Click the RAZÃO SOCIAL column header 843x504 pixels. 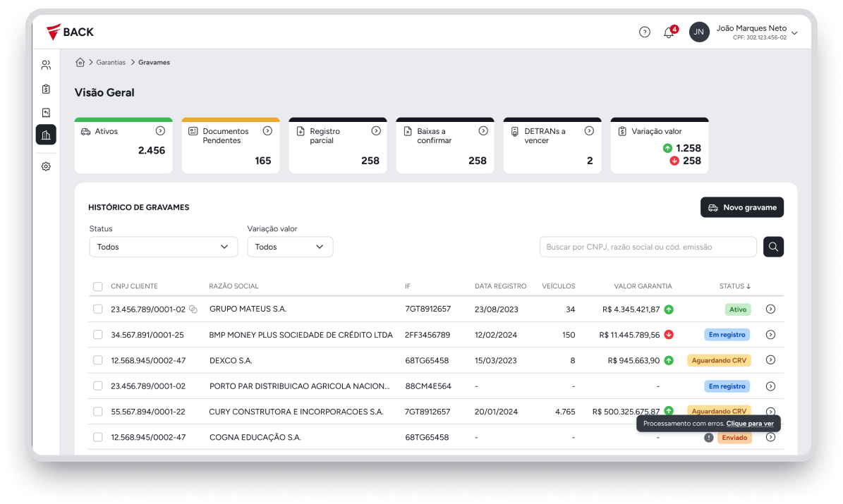(234, 286)
